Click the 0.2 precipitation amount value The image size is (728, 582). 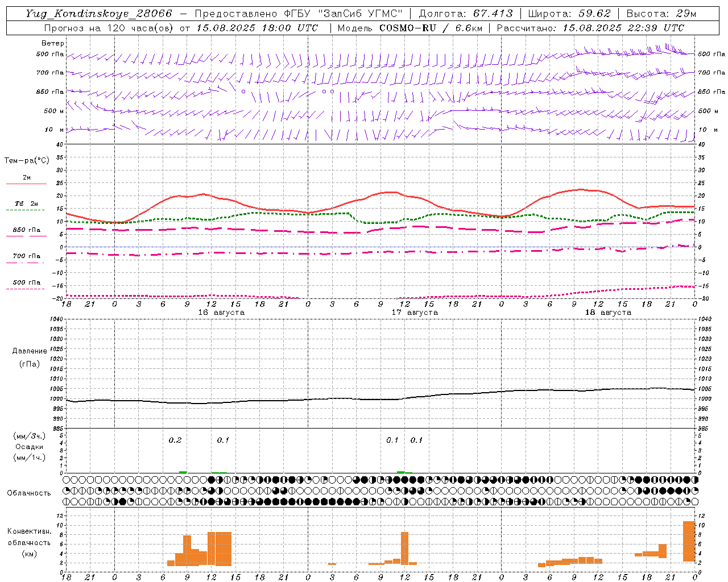[175, 440]
